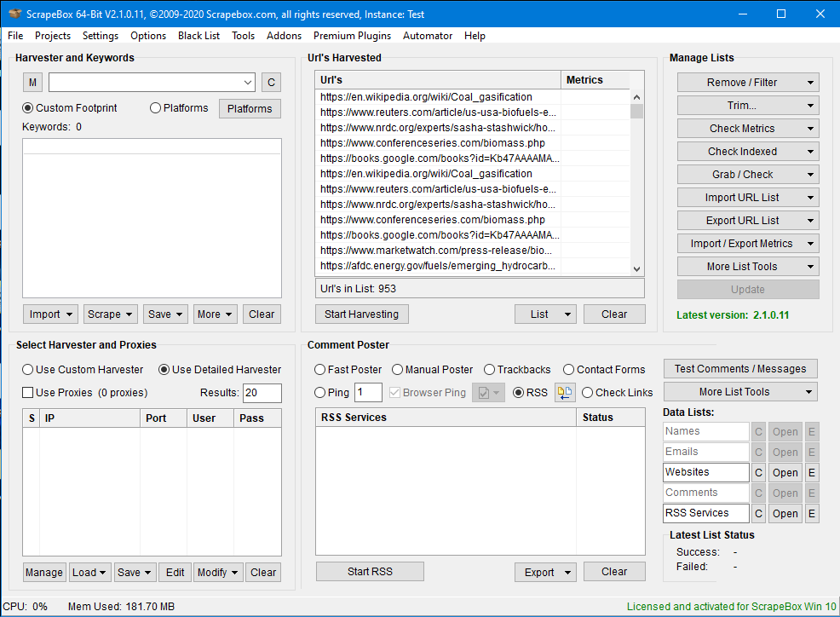
Task: Open the keywords Import dropdown
Action: click(50, 314)
